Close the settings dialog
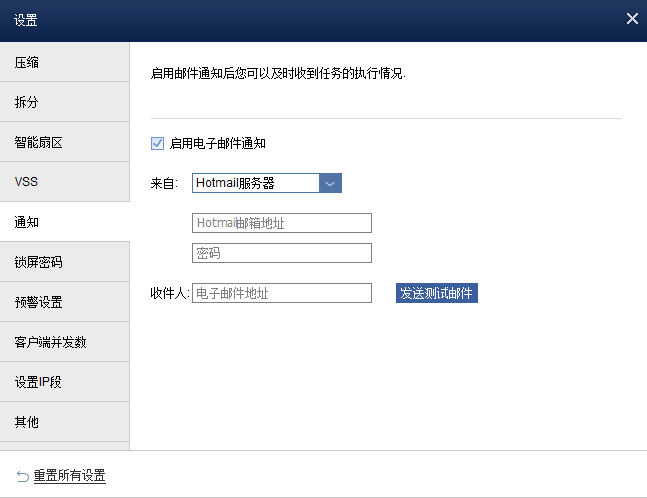Viewport: 647px width, 498px height. point(632,18)
